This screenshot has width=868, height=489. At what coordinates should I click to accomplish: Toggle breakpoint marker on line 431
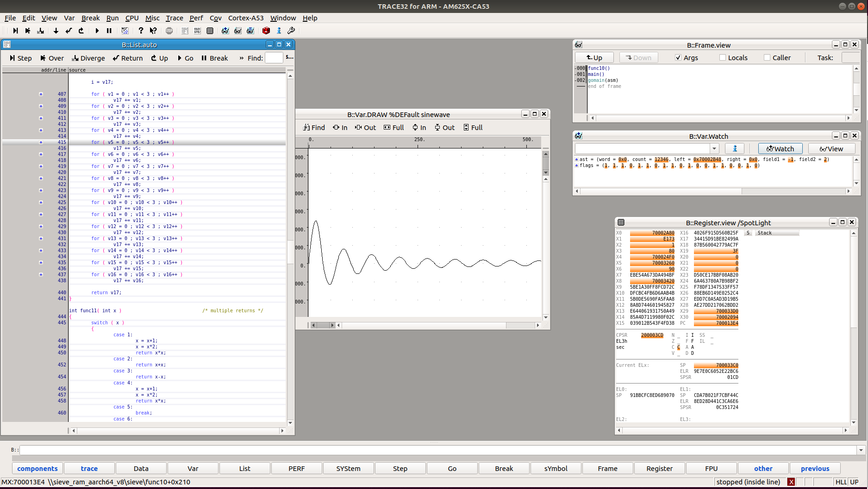click(41, 238)
